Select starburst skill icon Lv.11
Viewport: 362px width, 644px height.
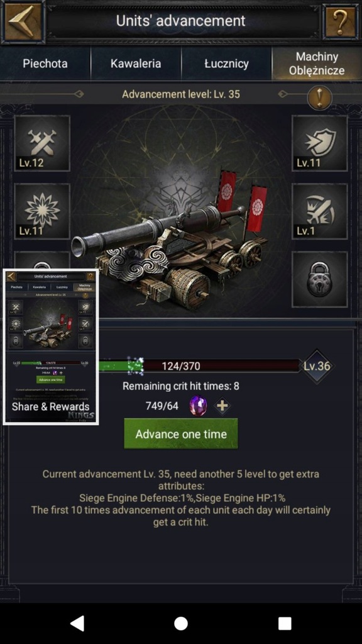42,211
